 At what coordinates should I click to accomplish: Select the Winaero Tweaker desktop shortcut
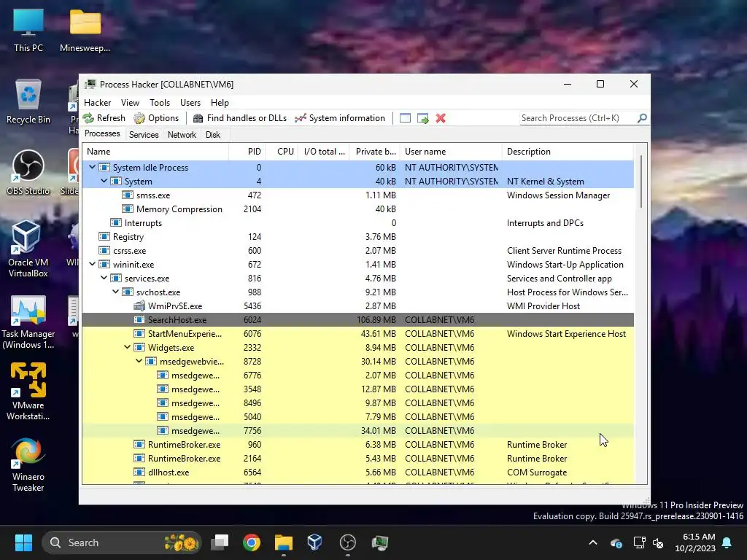tap(28, 464)
